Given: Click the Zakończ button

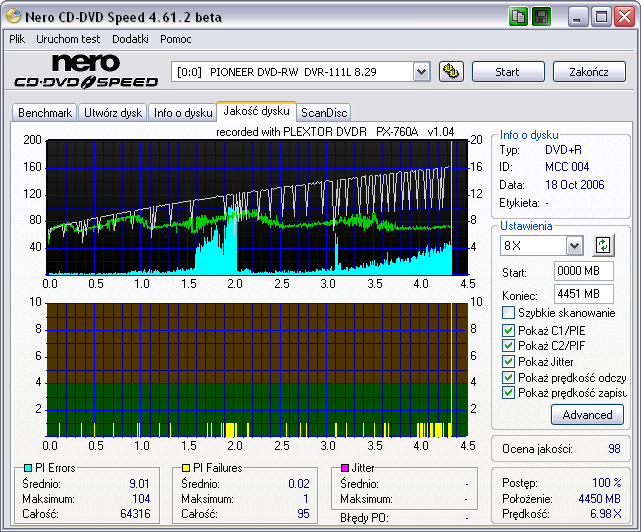Looking at the screenshot, I should point(589,72).
